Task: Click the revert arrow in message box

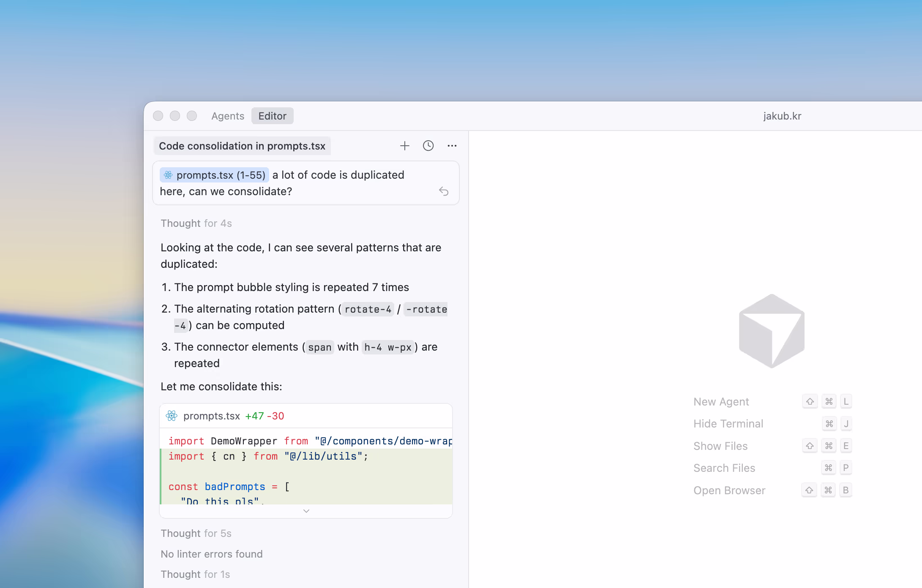Action: 443,191
